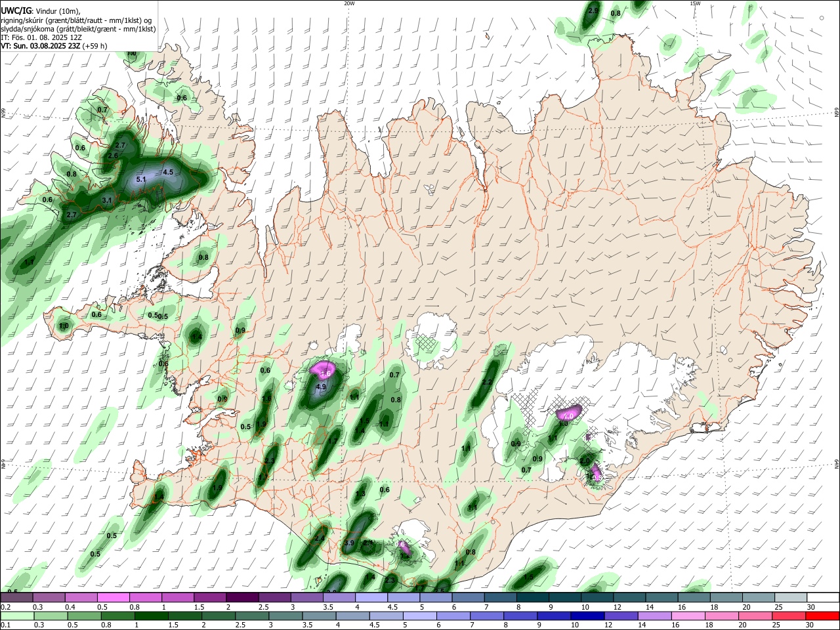Click the '5.1' precipitation value on the map
The image size is (840, 630).
point(141,179)
